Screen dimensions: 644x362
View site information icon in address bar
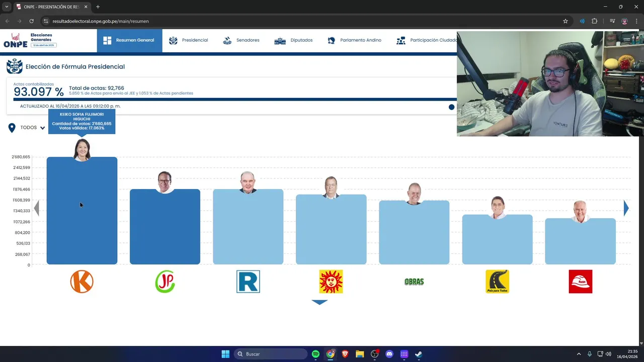pos(46,21)
